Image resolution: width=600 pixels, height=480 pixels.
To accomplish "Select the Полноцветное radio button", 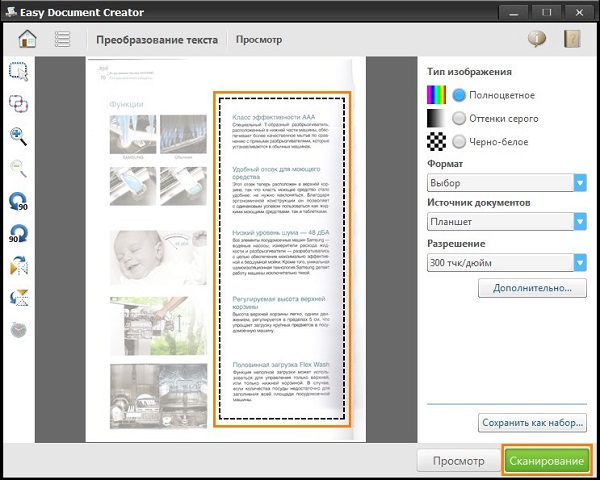I will point(459,95).
